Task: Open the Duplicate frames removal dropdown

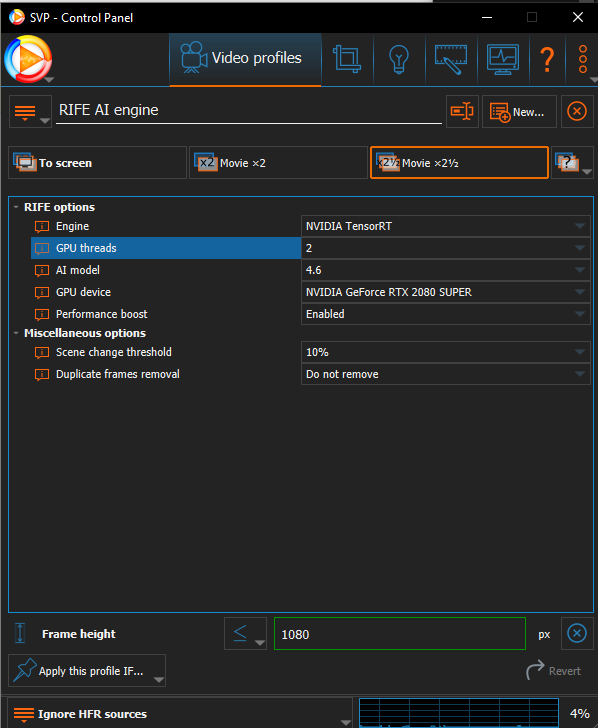Action: click(446, 374)
